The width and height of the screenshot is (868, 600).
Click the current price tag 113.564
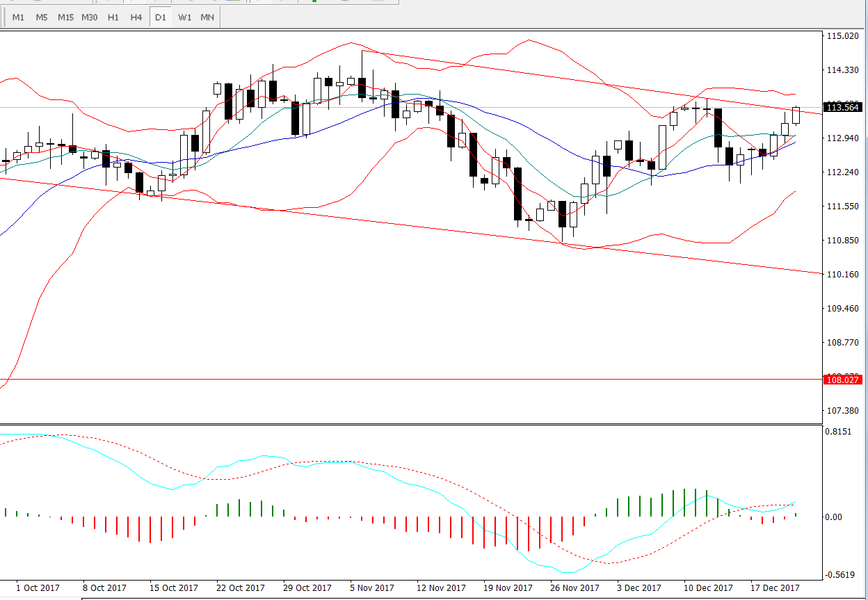click(x=842, y=107)
